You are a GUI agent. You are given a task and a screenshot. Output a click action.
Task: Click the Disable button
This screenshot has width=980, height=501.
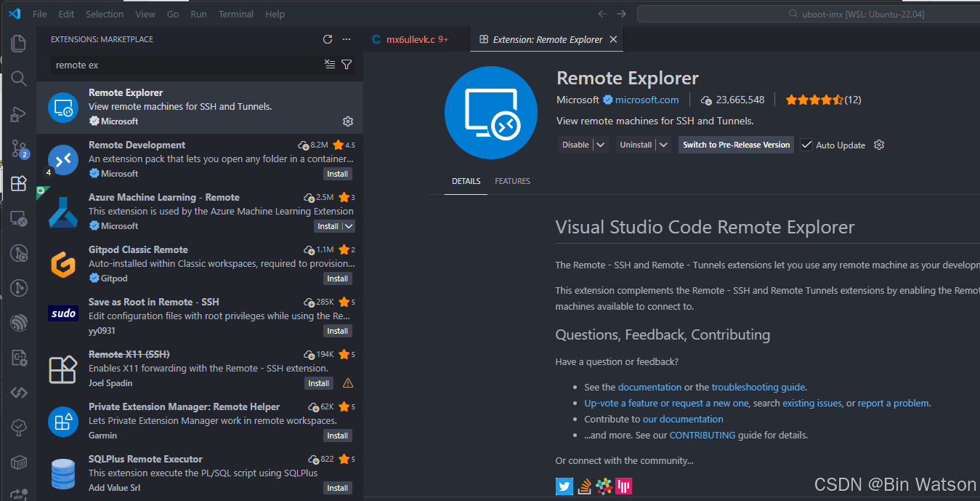pos(575,145)
